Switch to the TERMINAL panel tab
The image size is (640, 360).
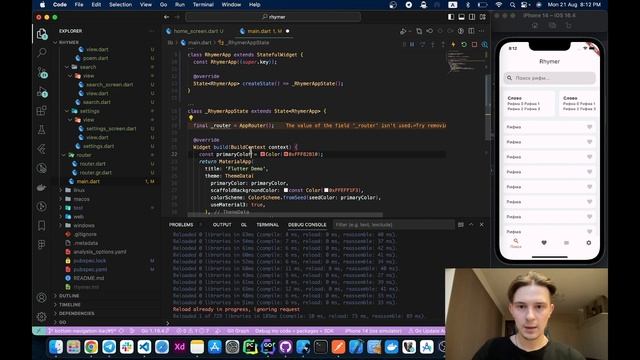(267, 225)
